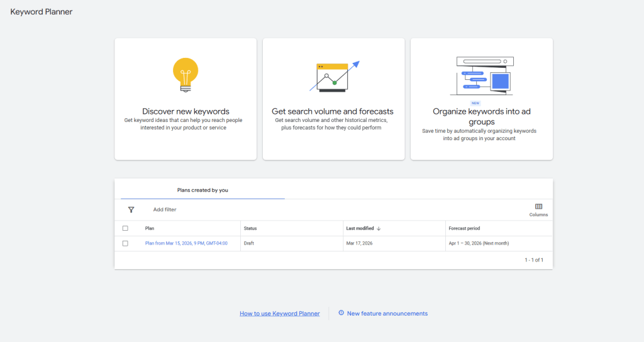Screen dimensions: 644x342
Task: Click the lightbulb icon on Discover new keywords
Action: [186, 75]
